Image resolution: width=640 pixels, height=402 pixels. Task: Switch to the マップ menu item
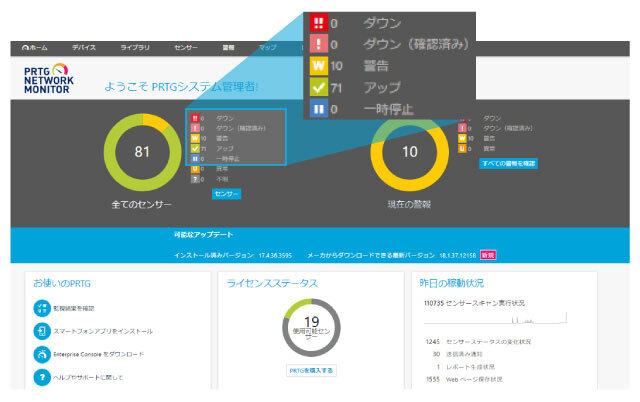click(267, 47)
